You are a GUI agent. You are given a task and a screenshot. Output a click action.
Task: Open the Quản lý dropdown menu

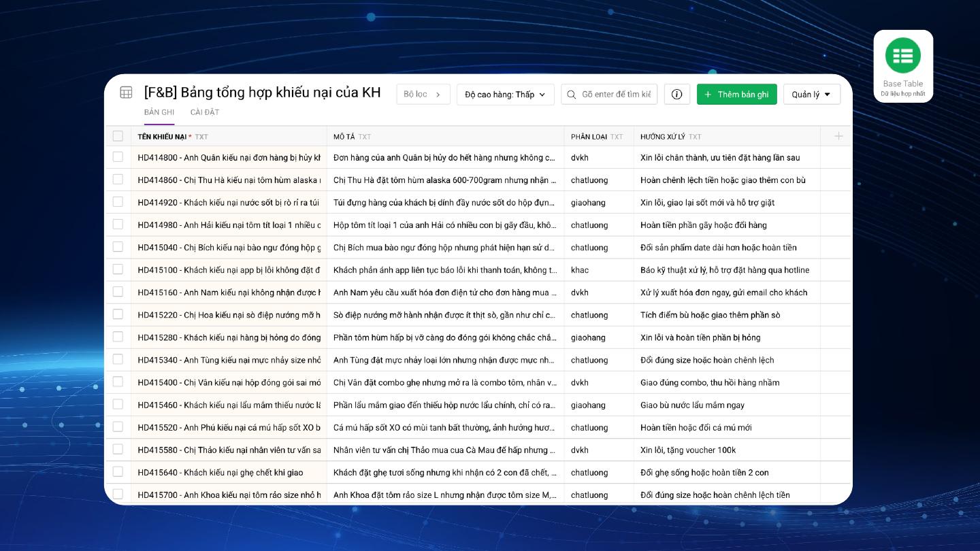[x=812, y=95]
